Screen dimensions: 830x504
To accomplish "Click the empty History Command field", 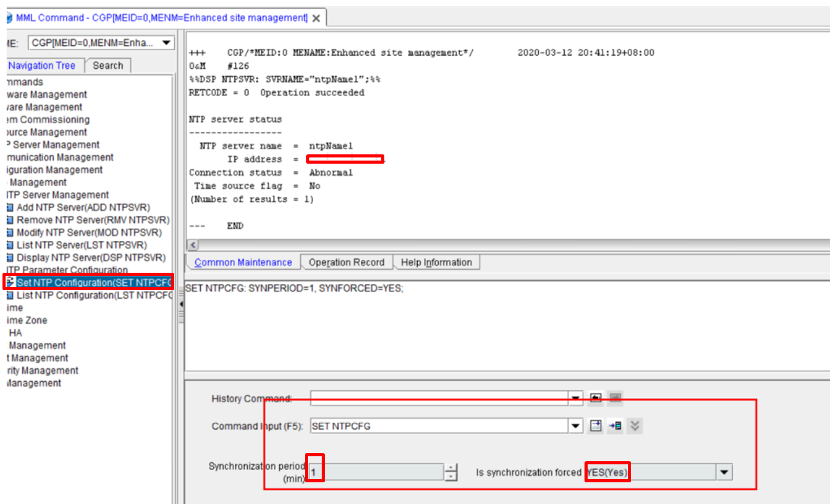I will tap(439, 398).
